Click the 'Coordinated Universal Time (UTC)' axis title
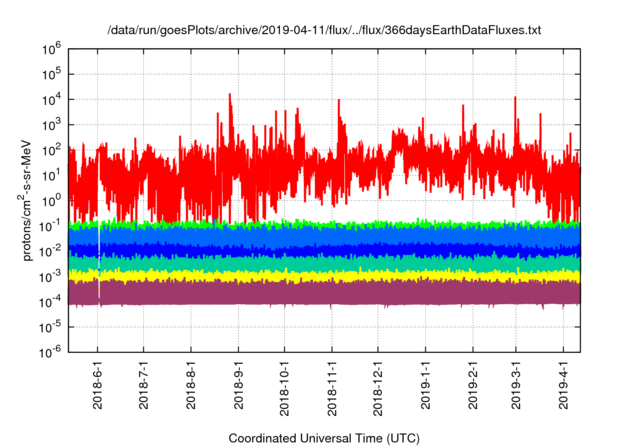Image resolution: width=640 pixels, height=448 pixels. [324, 439]
